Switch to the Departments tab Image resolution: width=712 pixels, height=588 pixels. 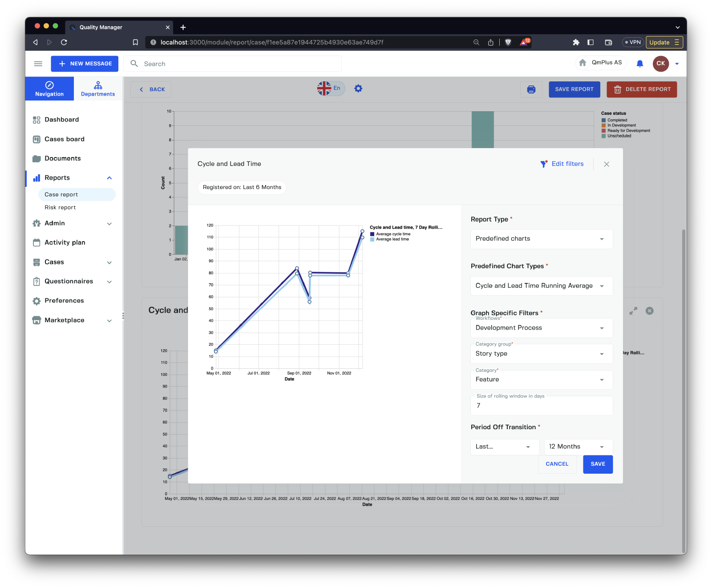[x=98, y=89]
